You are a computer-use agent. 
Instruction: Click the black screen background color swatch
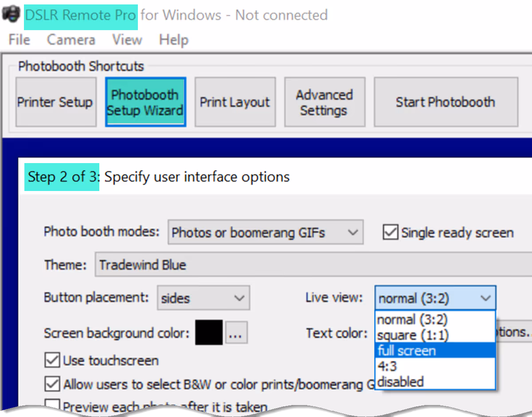tap(209, 333)
